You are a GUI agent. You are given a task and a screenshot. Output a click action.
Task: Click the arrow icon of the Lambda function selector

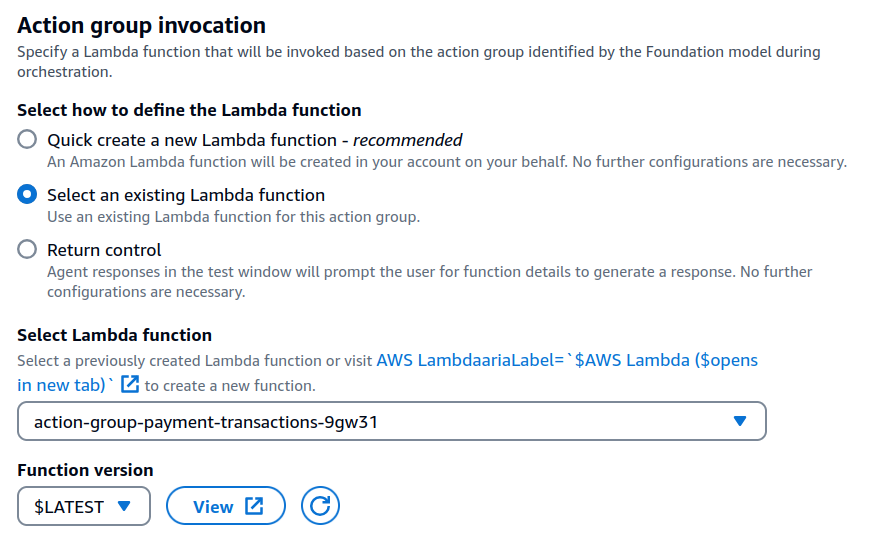click(740, 422)
